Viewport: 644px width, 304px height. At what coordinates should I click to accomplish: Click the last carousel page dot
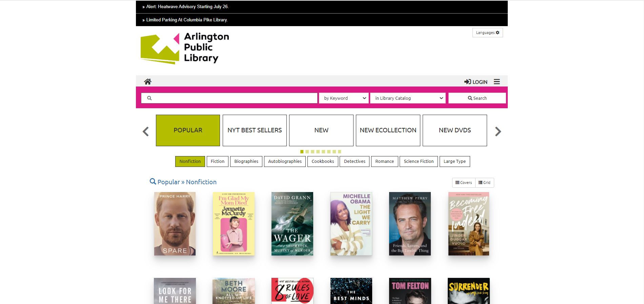[340, 152]
